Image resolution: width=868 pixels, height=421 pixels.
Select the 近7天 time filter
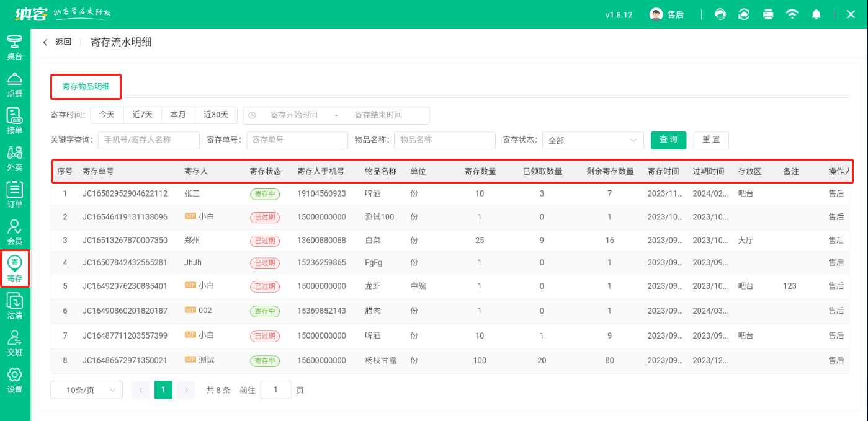[x=142, y=115]
